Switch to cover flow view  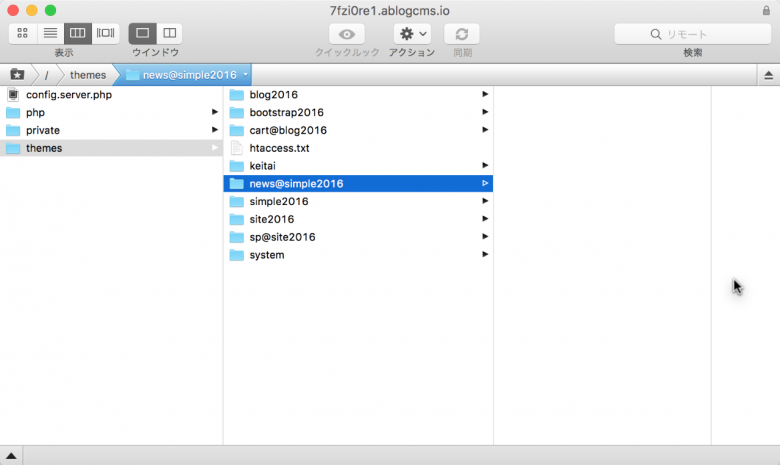pyautogui.click(x=105, y=34)
